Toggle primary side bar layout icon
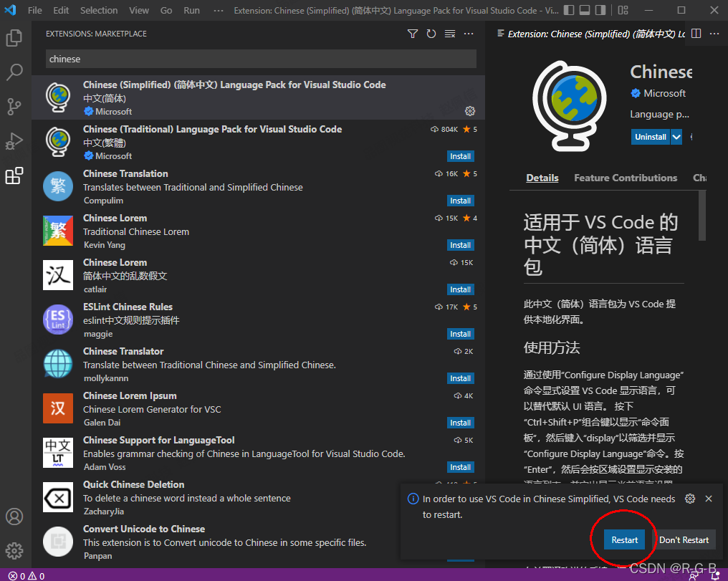 pyautogui.click(x=569, y=10)
